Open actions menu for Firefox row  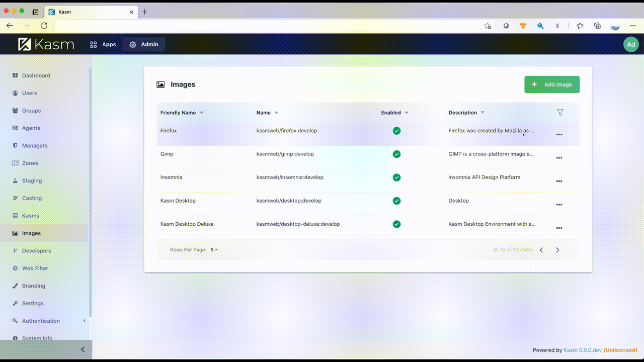coord(559,134)
